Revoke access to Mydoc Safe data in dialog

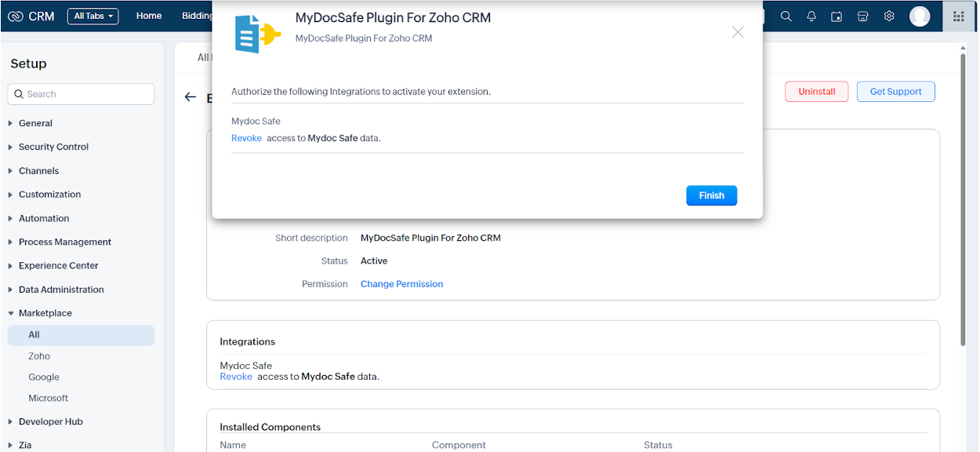pyautogui.click(x=245, y=137)
